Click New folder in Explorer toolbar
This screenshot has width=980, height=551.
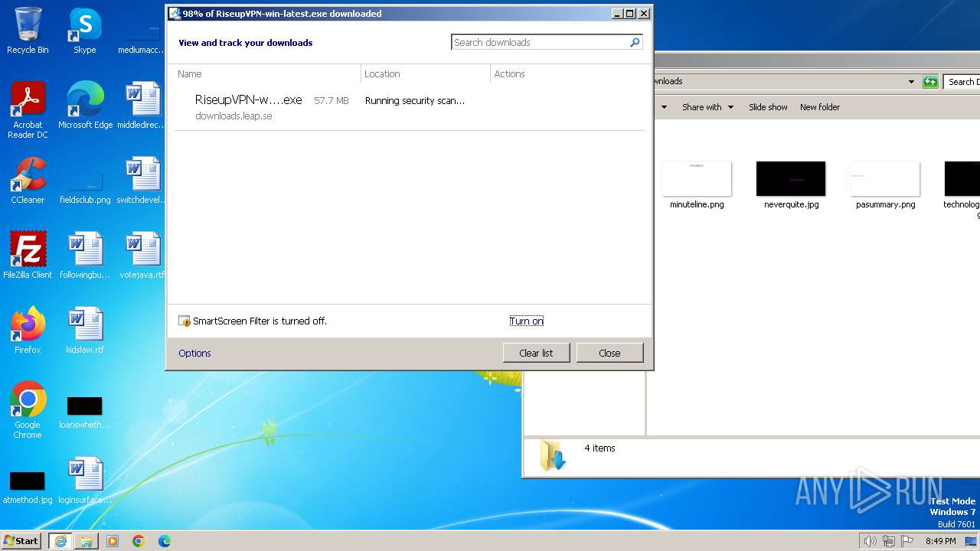[x=820, y=107]
